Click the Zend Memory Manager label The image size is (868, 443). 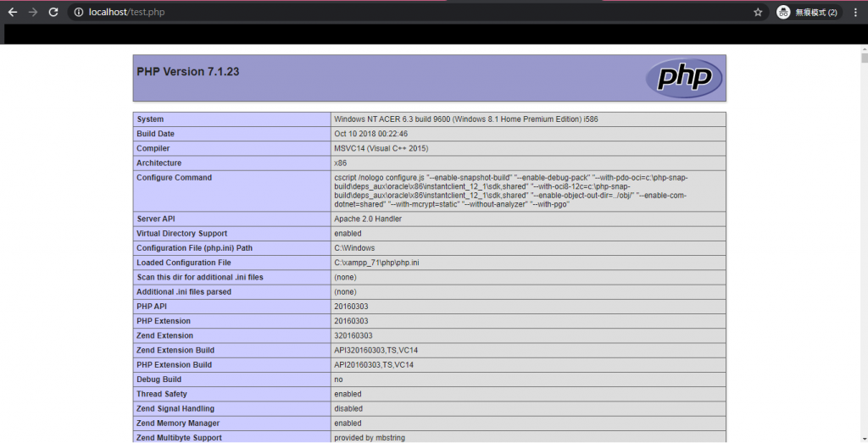tap(178, 423)
